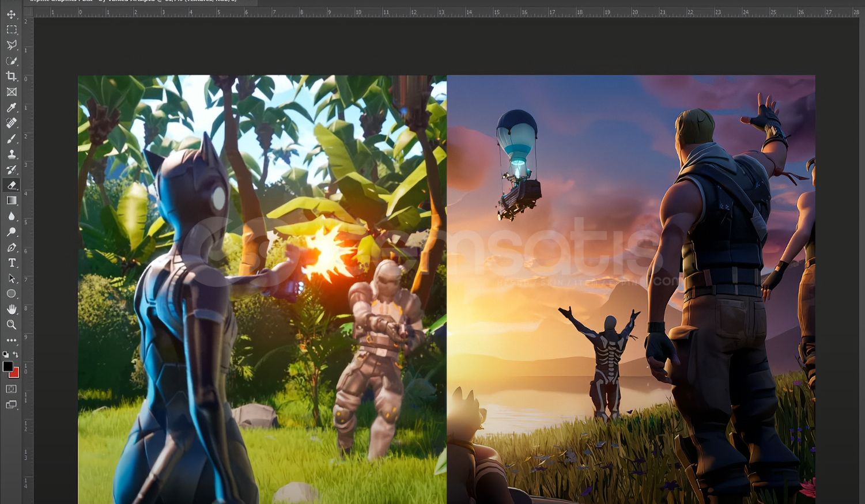Select the Dodge tool
Image resolution: width=865 pixels, height=504 pixels.
[12, 232]
